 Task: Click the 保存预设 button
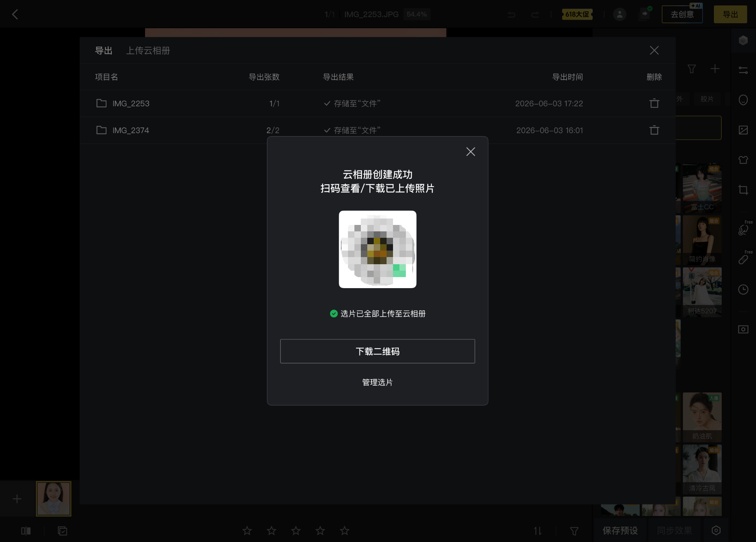620,531
